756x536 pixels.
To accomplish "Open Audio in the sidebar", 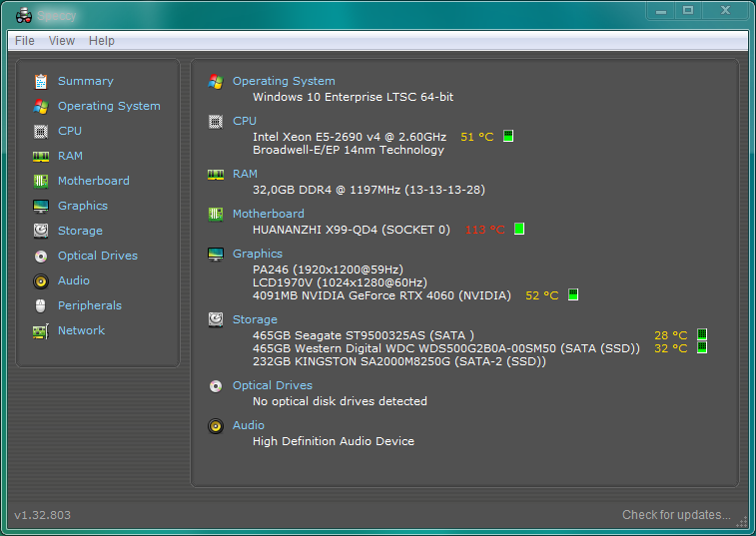I will [74, 280].
